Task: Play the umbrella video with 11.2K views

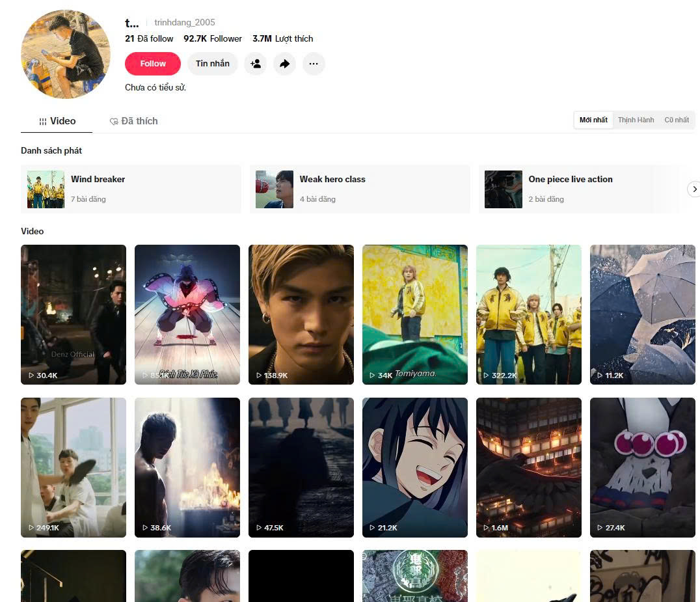Action: click(643, 314)
